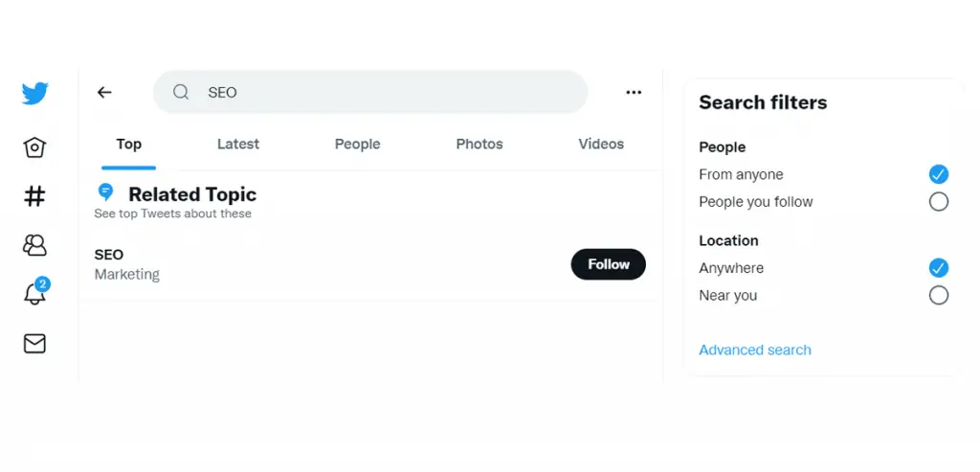The height and width of the screenshot is (472, 980).
Task: Follow the SEO Marketing topic
Action: click(x=608, y=264)
